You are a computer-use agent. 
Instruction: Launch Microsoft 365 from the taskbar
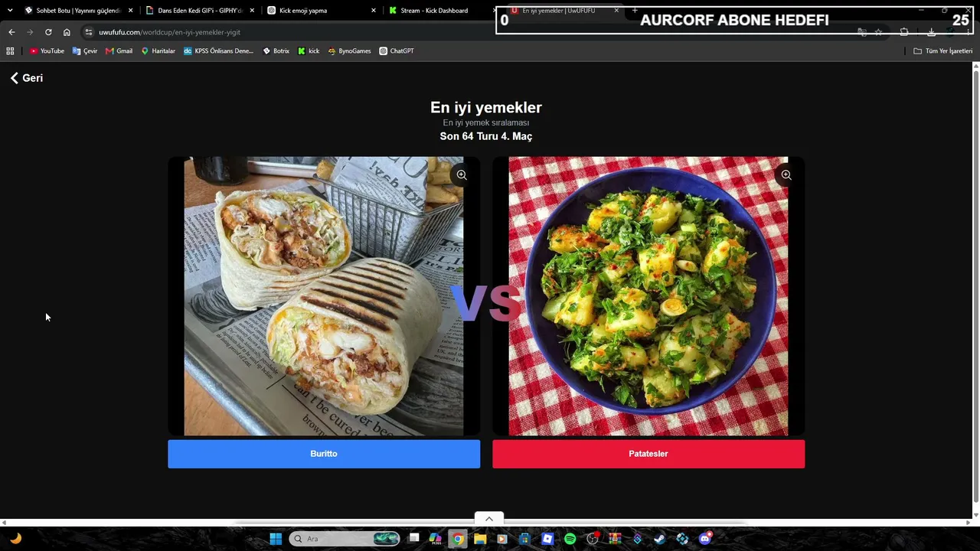coord(436,539)
